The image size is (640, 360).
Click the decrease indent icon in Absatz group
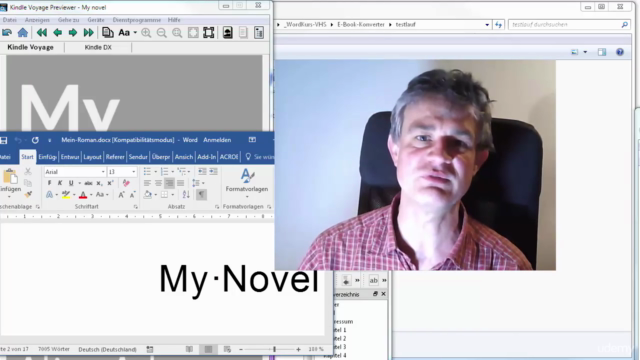click(x=202, y=172)
